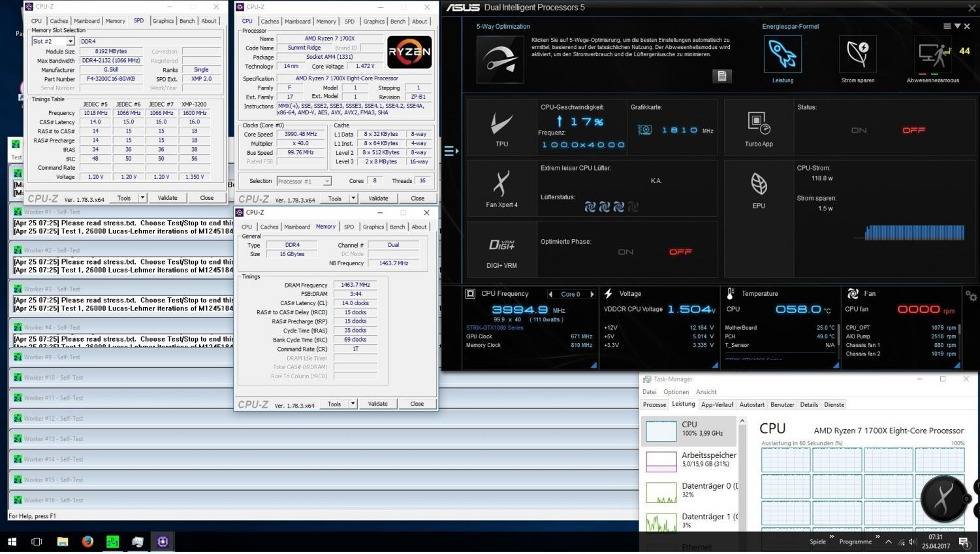980x554 pixels.
Task: Open the Turbo App module
Action: coord(759,122)
